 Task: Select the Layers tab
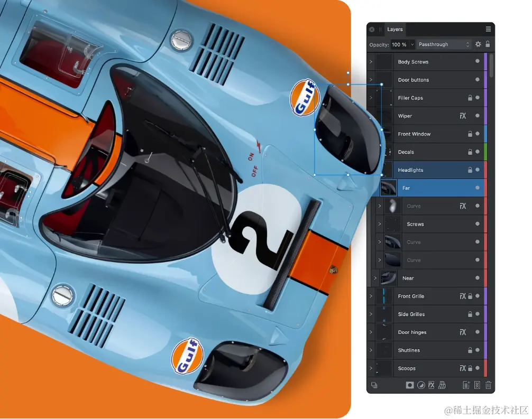395,30
